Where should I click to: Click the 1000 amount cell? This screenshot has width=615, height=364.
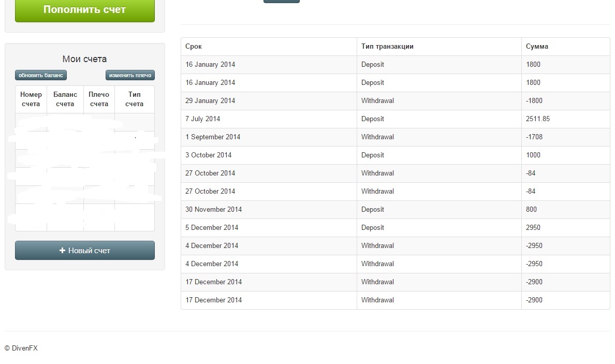(566, 155)
